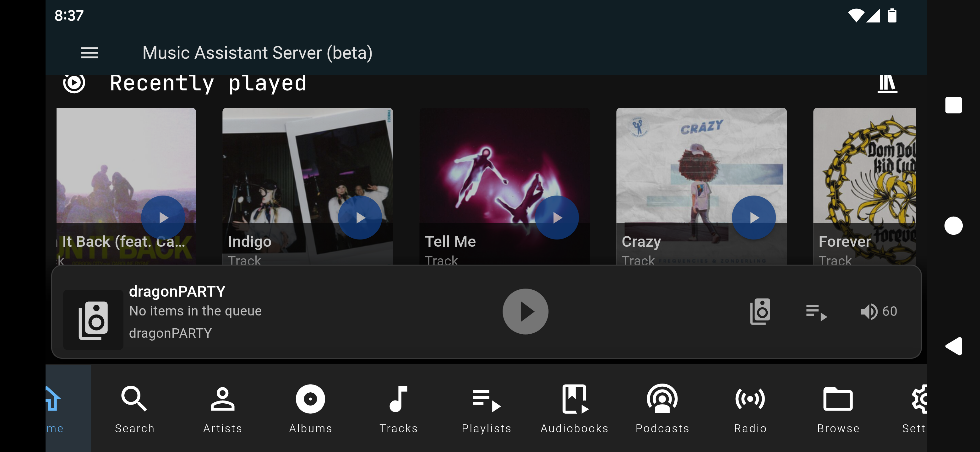The width and height of the screenshot is (980, 452).
Task: Click the Crazy track title
Action: [x=641, y=241]
